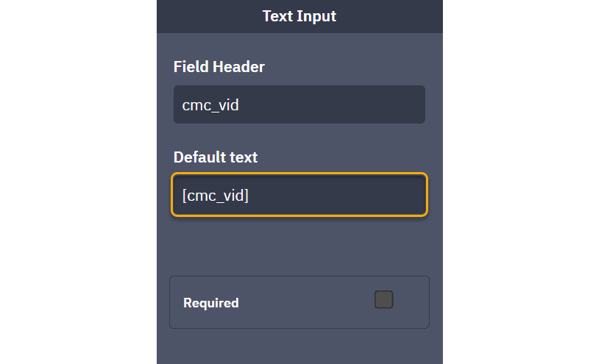Click the Field Header input box
Viewport: 593px width, 364px height.
299,104
